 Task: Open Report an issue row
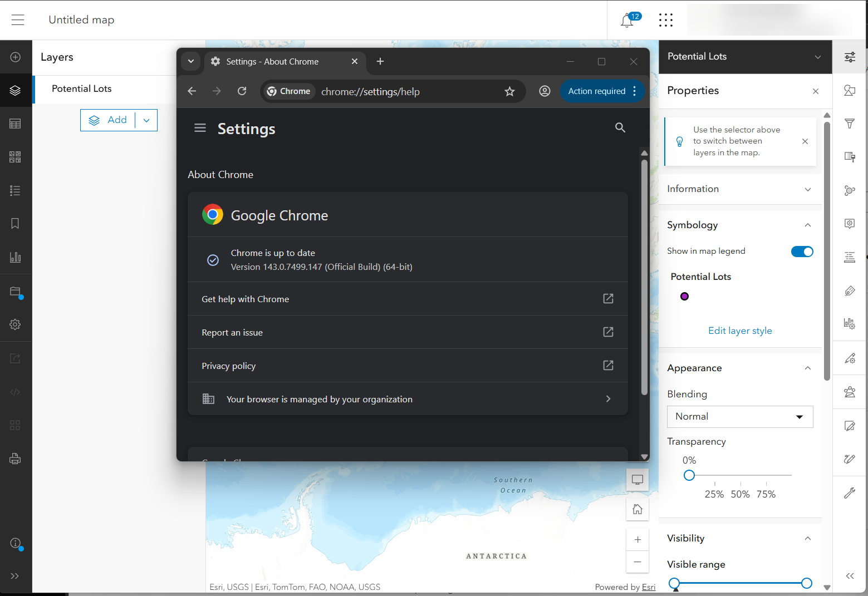pos(408,332)
